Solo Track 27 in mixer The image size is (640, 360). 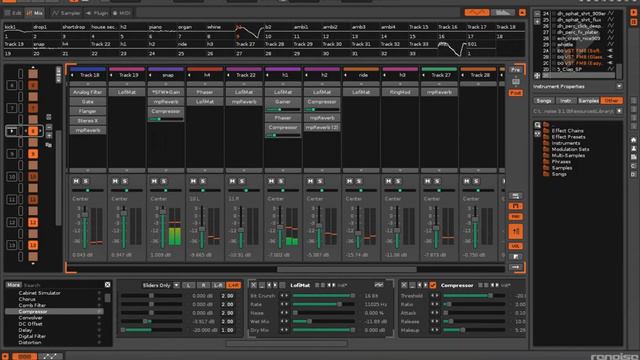click(437, 181)
